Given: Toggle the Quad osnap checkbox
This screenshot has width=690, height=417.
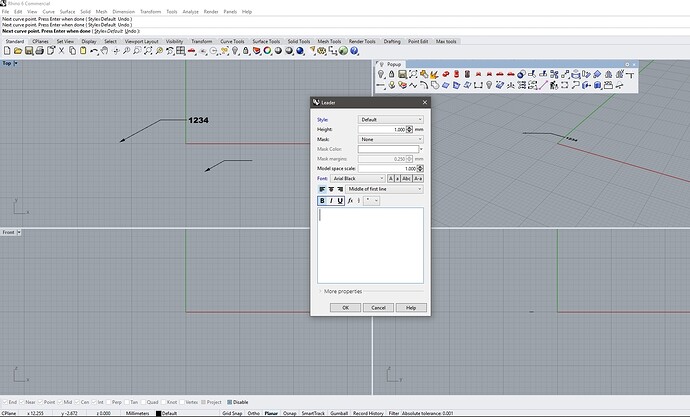Looking at the screenshot, I should click(x=144, y=402).
